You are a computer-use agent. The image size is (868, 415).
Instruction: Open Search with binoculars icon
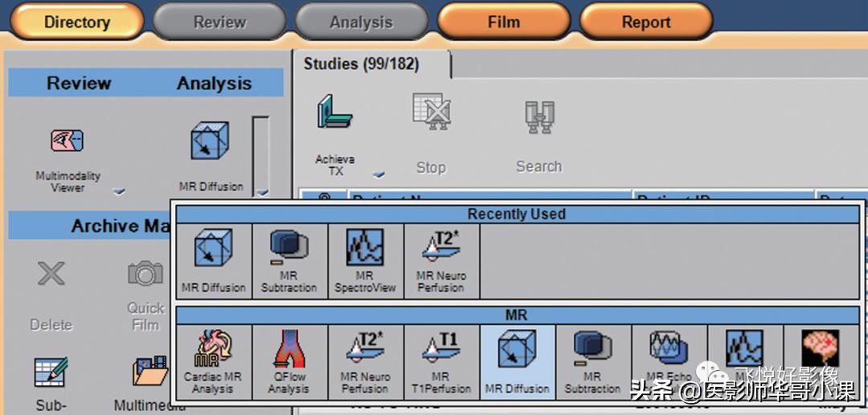tap(539, 117)
